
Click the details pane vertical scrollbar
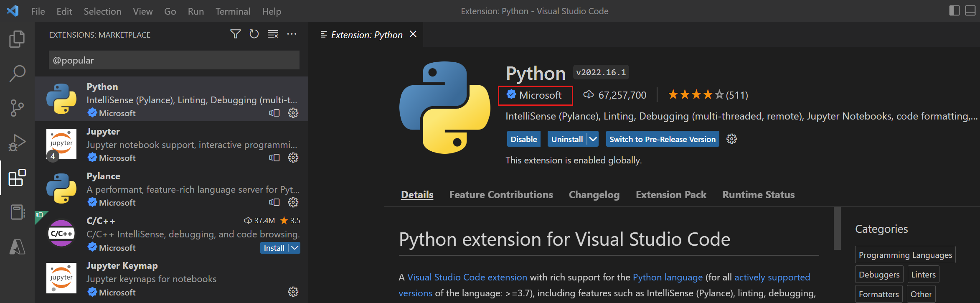pos(837,229)
